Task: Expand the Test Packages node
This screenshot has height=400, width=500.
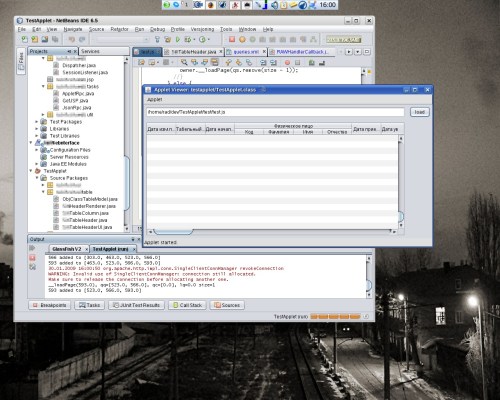Action: tap(37, 122)
